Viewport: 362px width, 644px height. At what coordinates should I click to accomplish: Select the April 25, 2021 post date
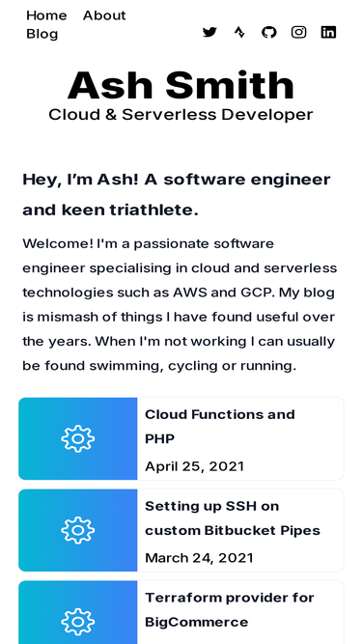pos(195,466)
